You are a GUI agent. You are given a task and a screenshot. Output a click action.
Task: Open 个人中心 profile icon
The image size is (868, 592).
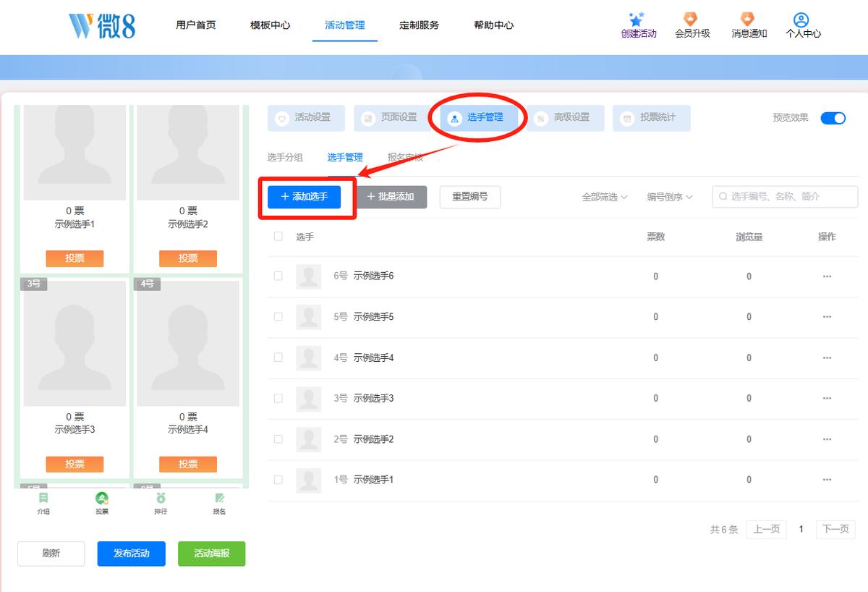coord(801,20)
